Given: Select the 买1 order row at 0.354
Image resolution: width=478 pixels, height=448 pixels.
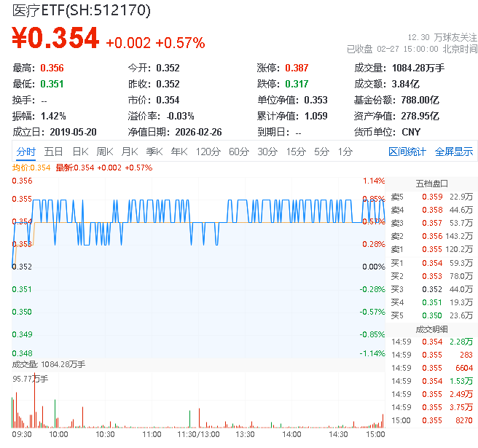Looking at the screenshot, I should [x=431, y=263].
